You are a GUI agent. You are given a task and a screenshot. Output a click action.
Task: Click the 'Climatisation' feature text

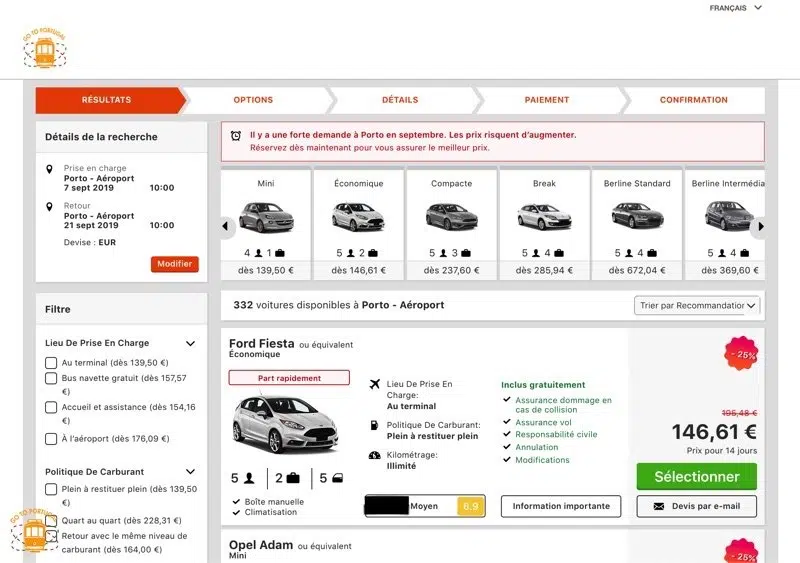pyautogui.click(x=270, y=512)
